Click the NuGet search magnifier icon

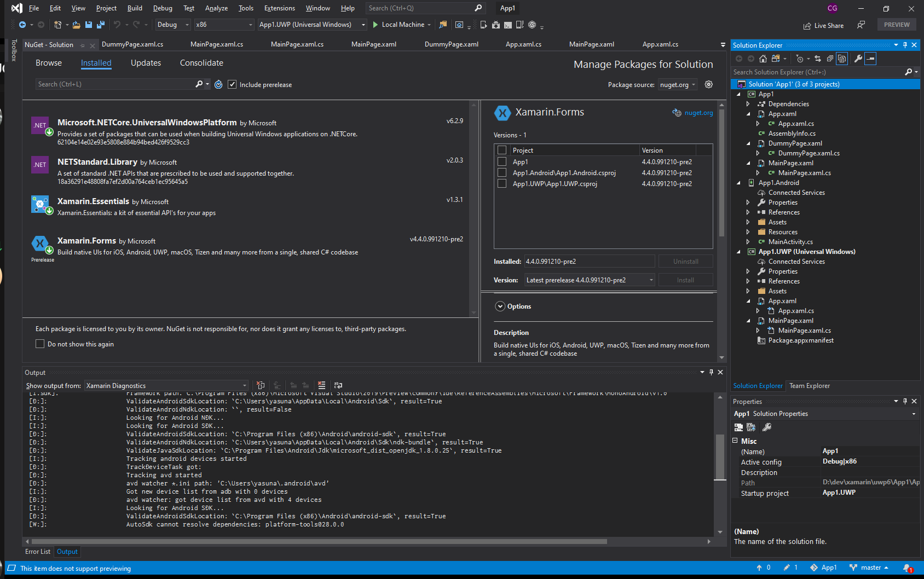[199, 84]
